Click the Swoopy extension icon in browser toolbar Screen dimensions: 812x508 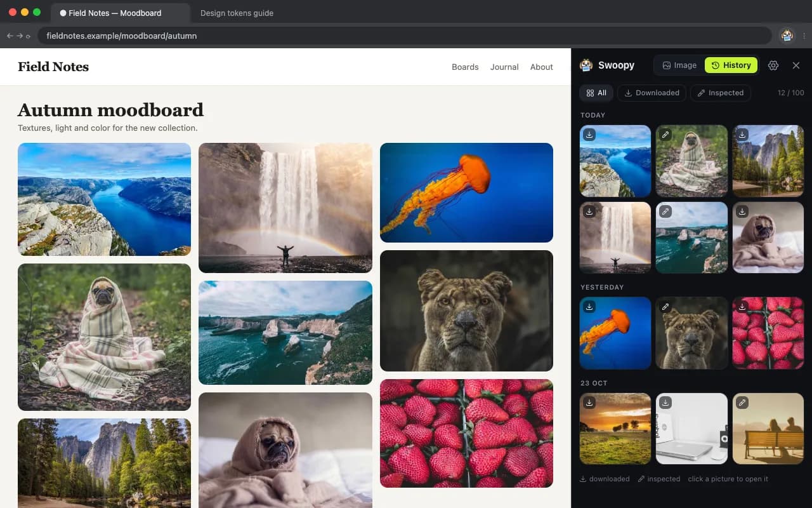click(787, 36)
